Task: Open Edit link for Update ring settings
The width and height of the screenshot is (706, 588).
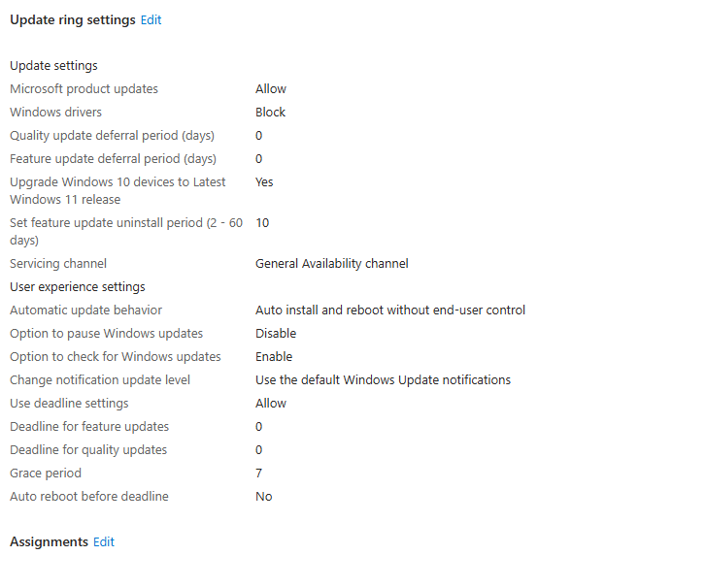Action: (x=151, y=20)
